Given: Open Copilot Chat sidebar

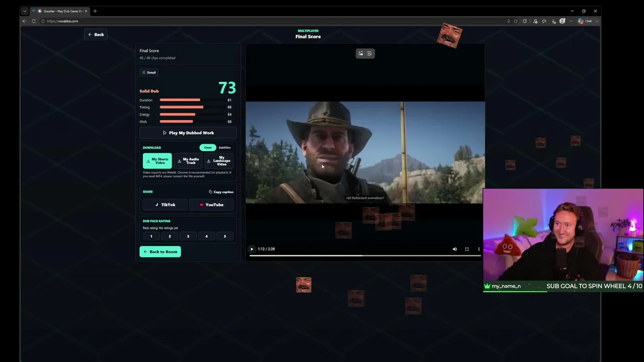Looking at the screenshot, I should tap(584, 21).
